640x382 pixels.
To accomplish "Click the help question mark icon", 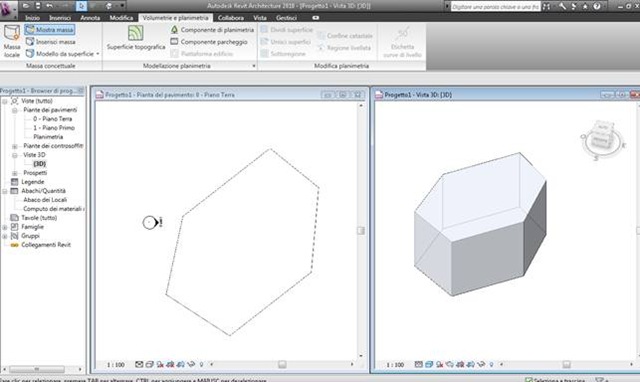I will (x=597, y=6).
